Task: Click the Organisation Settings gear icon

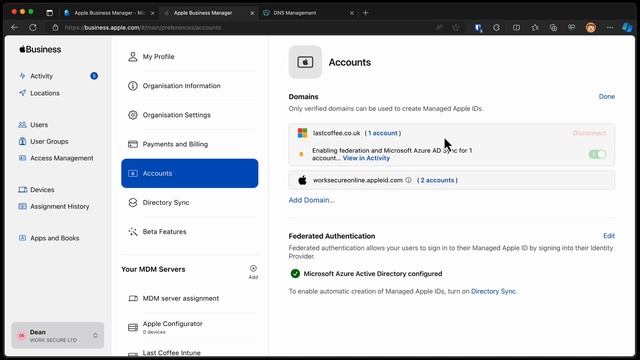Action: pos(133,115)
